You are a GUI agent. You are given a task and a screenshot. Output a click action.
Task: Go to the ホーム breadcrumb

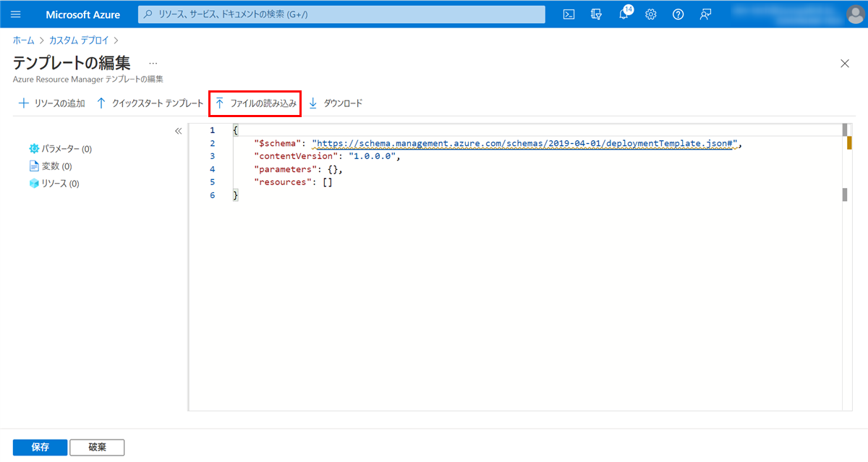pos(23,40)
